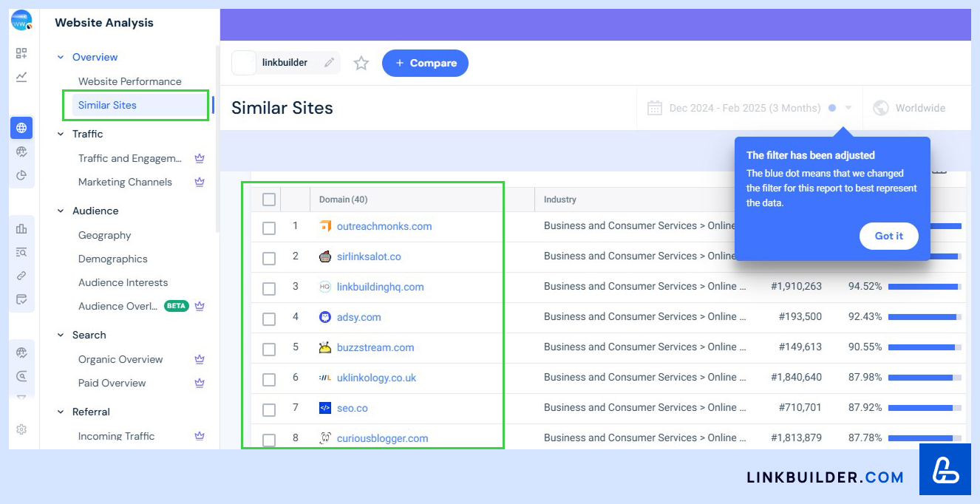This screenshot has height=504, width=980.
Task: Open the outreachmonks.com link
Action: coord(384,226)
